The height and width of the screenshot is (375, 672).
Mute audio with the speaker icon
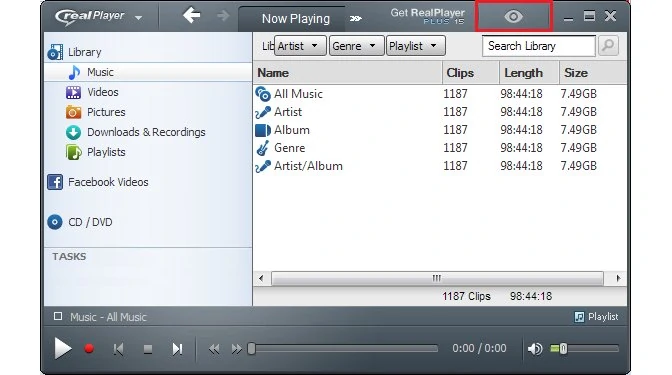(x=535, y=349)
